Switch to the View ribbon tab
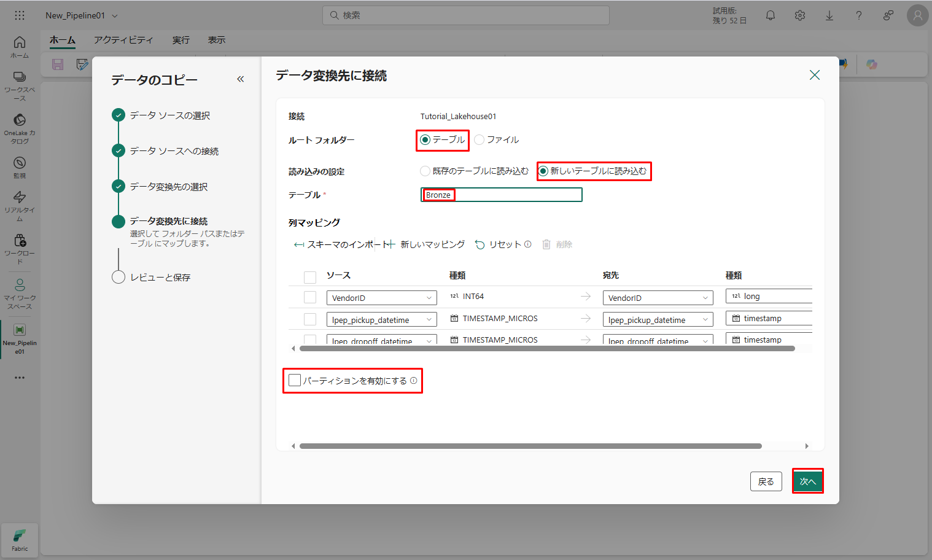Viewport: 932px width, 560px height. pos(217,41)
